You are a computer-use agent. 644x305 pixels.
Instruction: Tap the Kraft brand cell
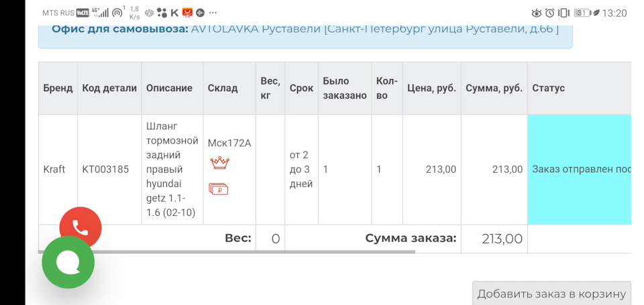54,169
